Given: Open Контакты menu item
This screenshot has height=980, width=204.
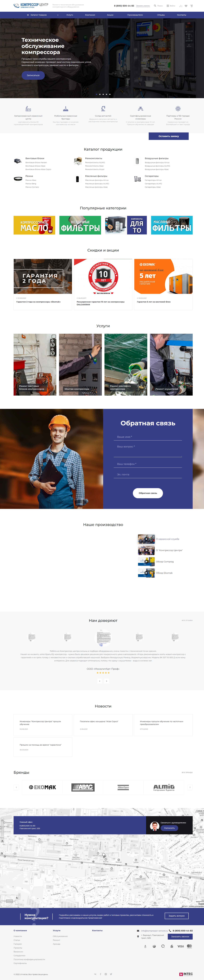Looking at the screenshot, I should pos(181,15).
